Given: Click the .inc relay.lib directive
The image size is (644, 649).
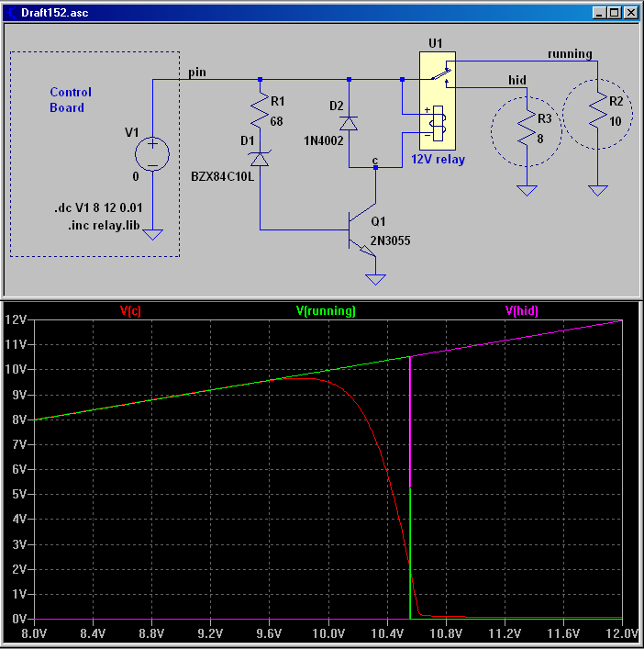Looking at the screenshot, I should [104, 226].
